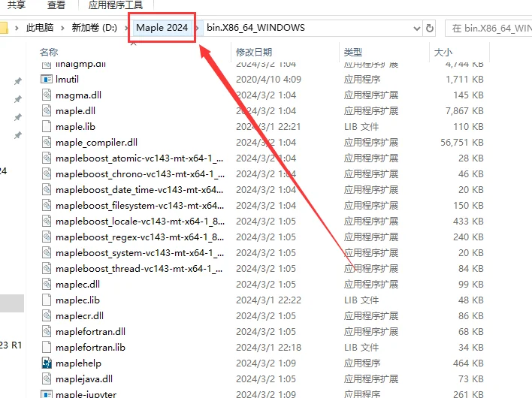Screen dimensions: 532x398
Task: Click the refresh button beside address bar
Action: (x=430, y=28)
